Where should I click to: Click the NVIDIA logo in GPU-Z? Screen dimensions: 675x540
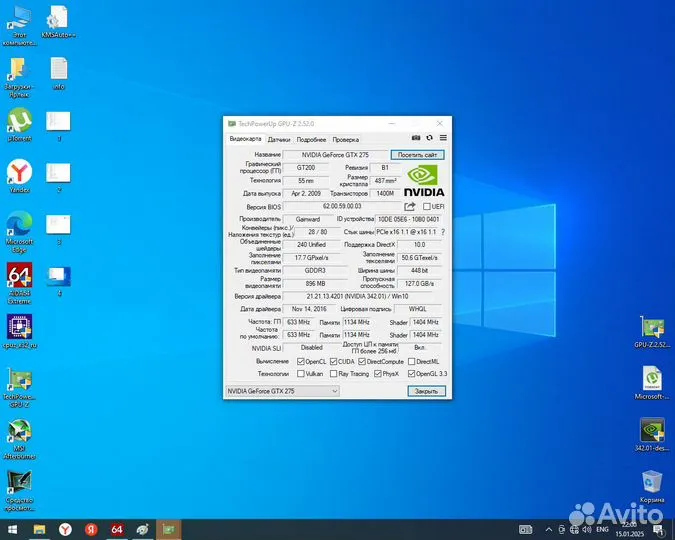424,180
